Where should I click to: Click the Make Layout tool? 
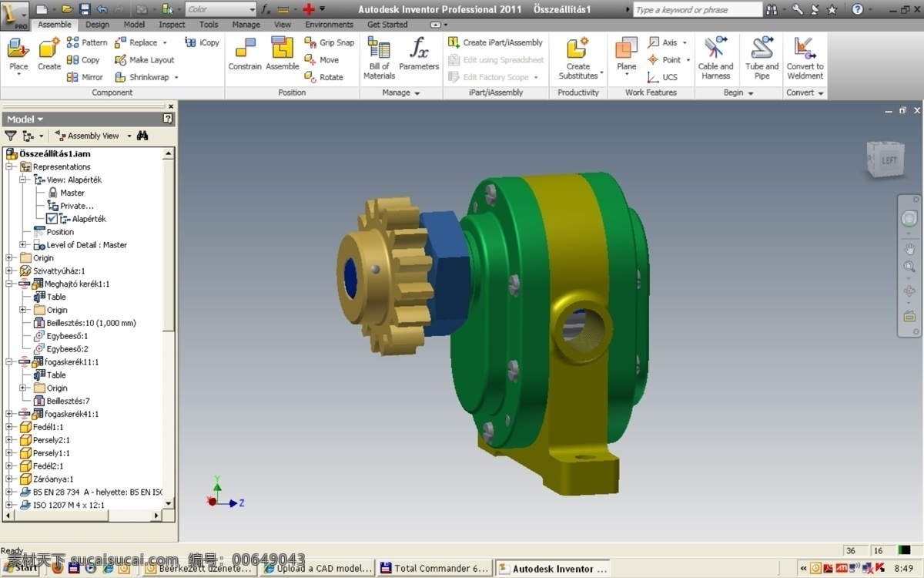tap(145, 60)
